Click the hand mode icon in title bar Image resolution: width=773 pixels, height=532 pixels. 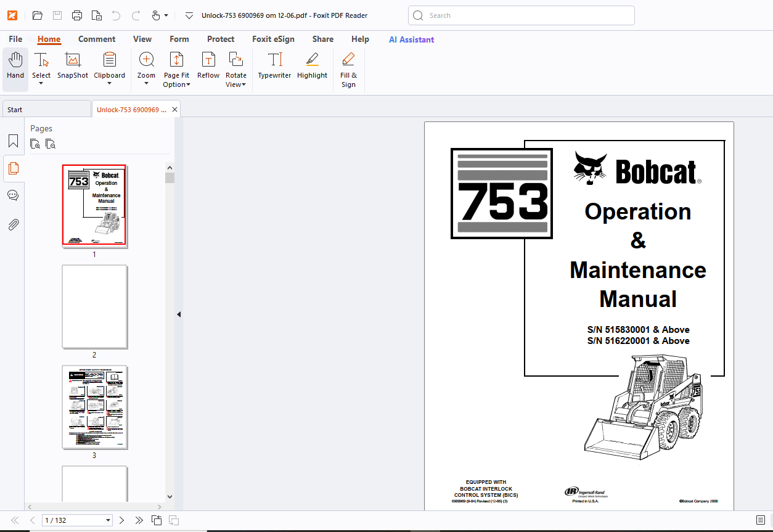[155, 15]
